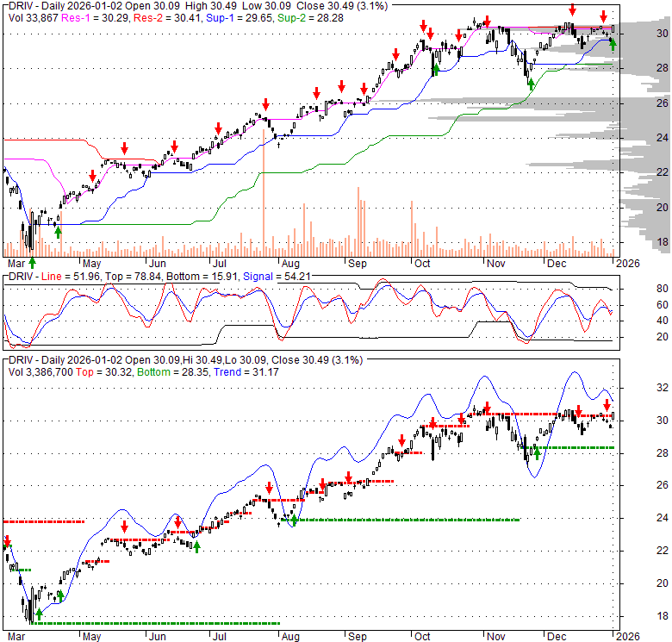Click 'Line = 51.96' in oscillator panel
Image resolution: width=672 pixels, height=642 pixels.
72,277
